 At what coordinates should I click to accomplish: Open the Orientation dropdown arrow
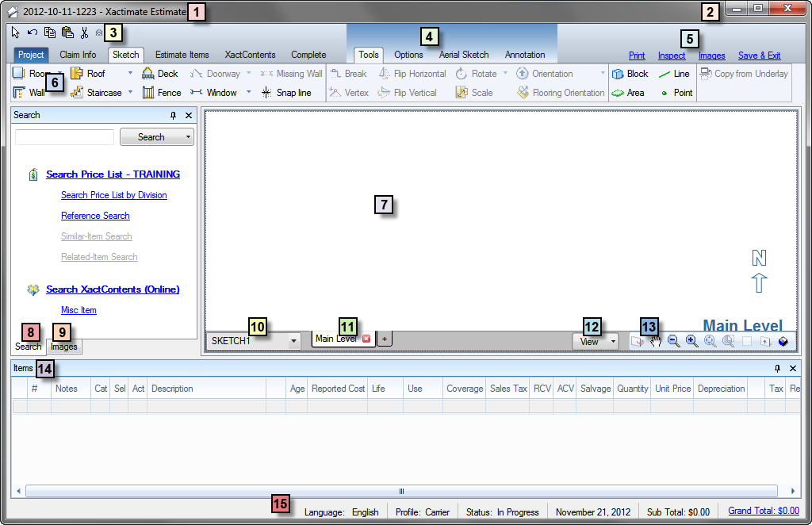tap(603, 73)
